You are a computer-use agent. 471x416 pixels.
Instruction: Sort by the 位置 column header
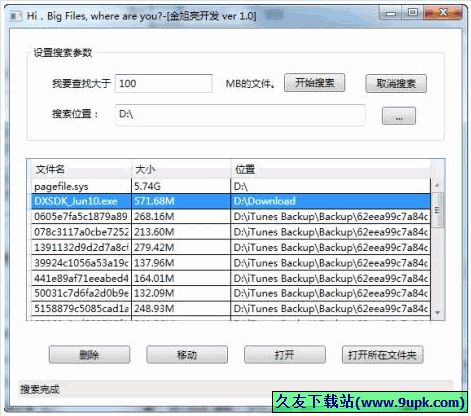[x=330, y=169]
